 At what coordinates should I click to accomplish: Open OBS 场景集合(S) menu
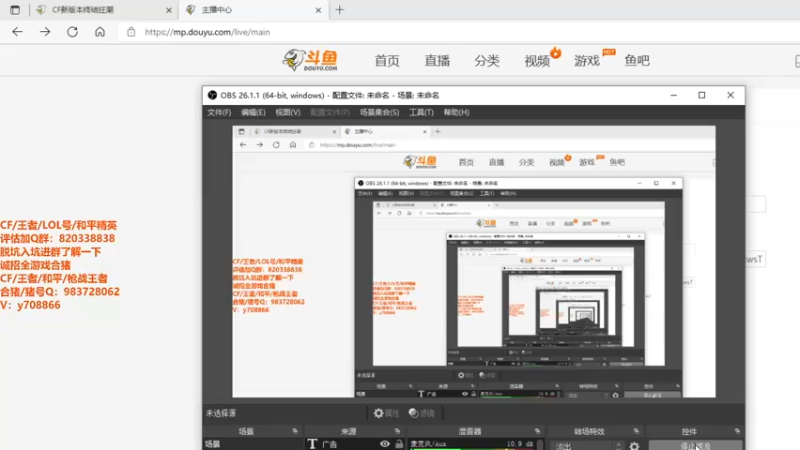[x=379, y=112]
